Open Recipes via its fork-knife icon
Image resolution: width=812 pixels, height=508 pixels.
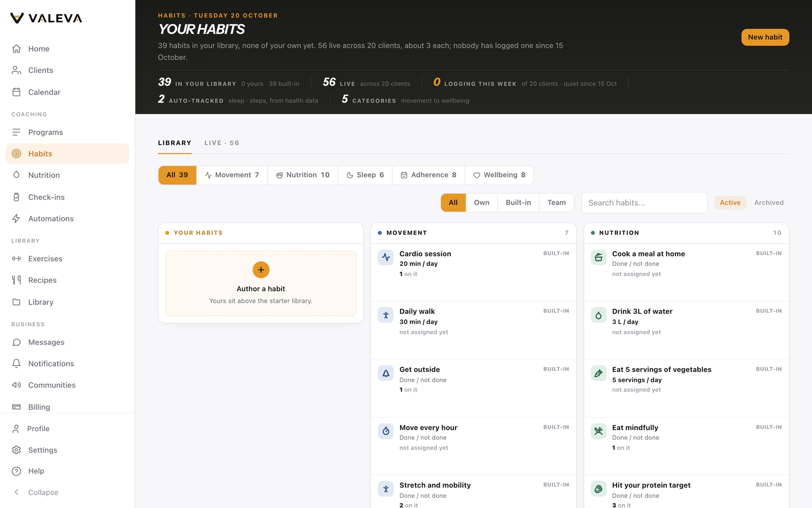pos(16,280)
